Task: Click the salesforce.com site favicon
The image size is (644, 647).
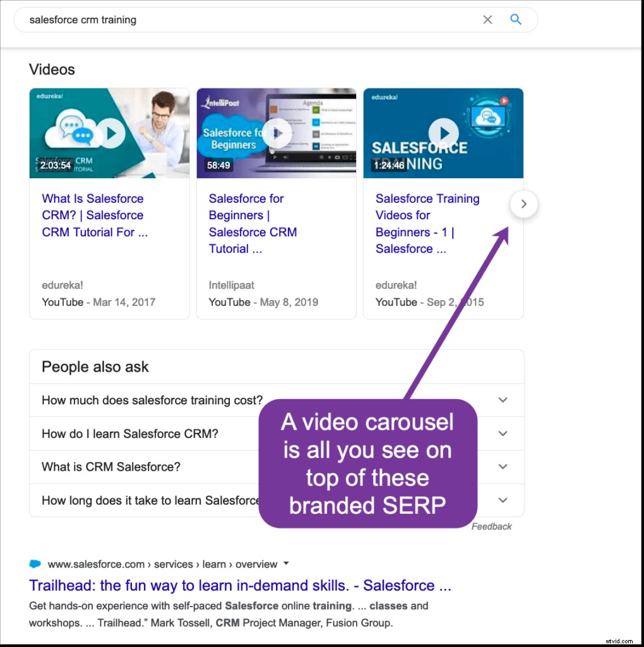Action: [35, 564]
